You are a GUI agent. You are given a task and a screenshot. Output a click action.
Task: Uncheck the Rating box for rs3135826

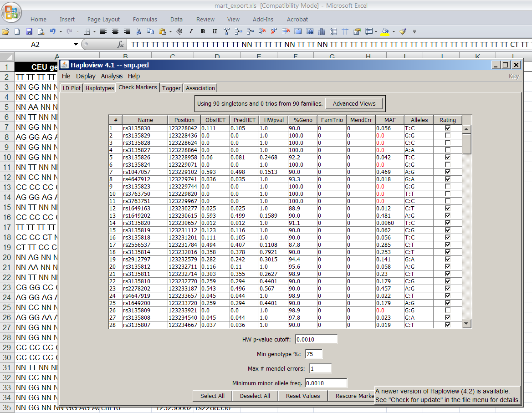pyautogui.click(x=448, y=158)
